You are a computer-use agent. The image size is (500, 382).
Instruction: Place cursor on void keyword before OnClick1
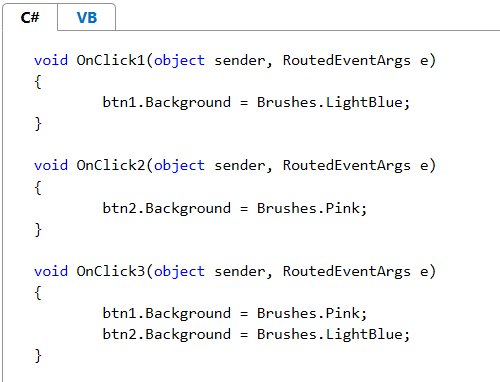[x=51, y=60]
